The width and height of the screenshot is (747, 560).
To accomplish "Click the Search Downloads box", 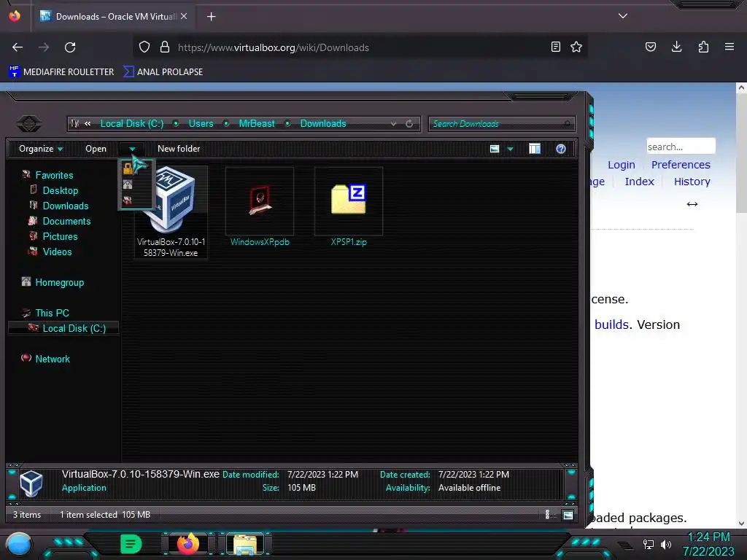I will tap(502, 124).
